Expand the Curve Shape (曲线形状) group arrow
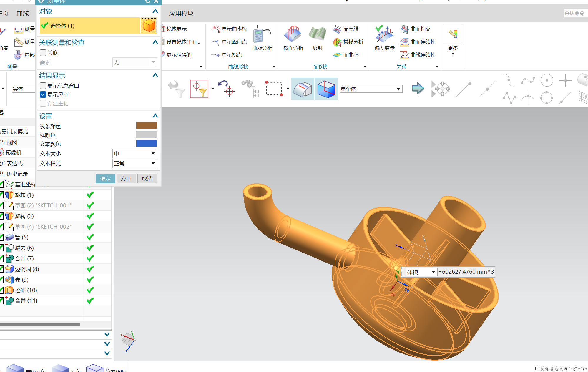 (x=273, y=67)
